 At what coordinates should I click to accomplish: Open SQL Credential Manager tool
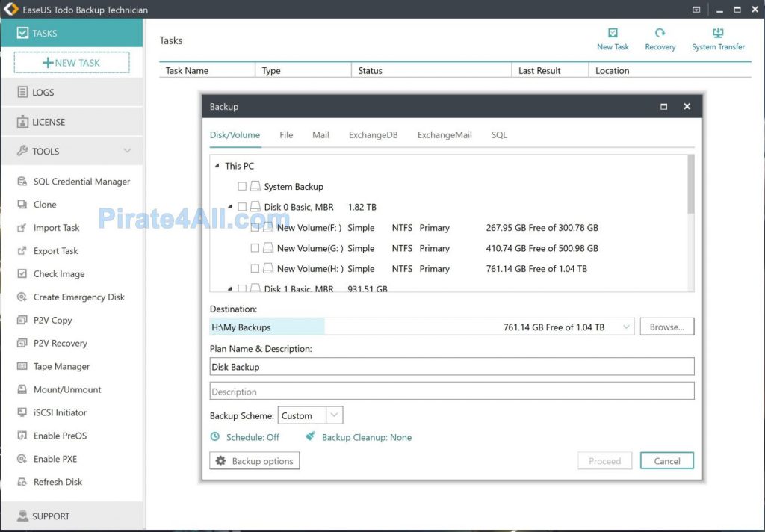pos(81,182)
